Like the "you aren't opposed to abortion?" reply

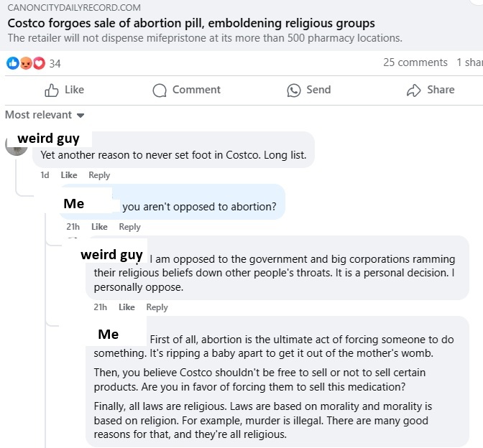(x=100, y=227)
